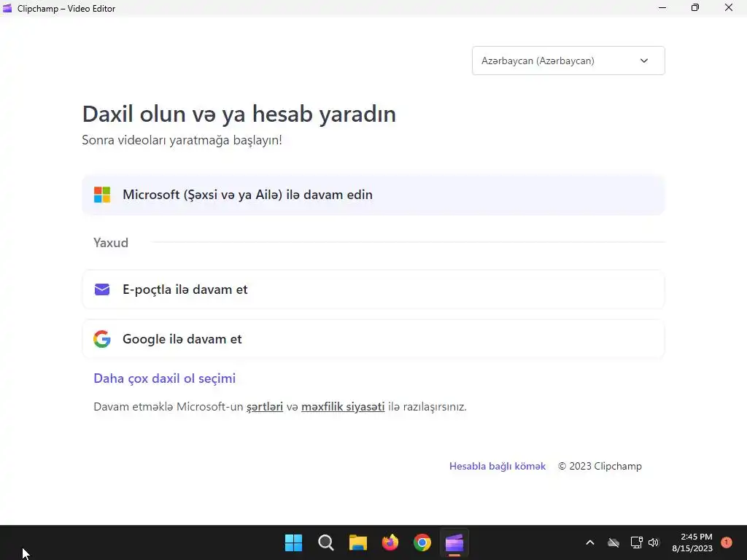Launch File Explorer from taskbar
747x560 pixels.
357,542
